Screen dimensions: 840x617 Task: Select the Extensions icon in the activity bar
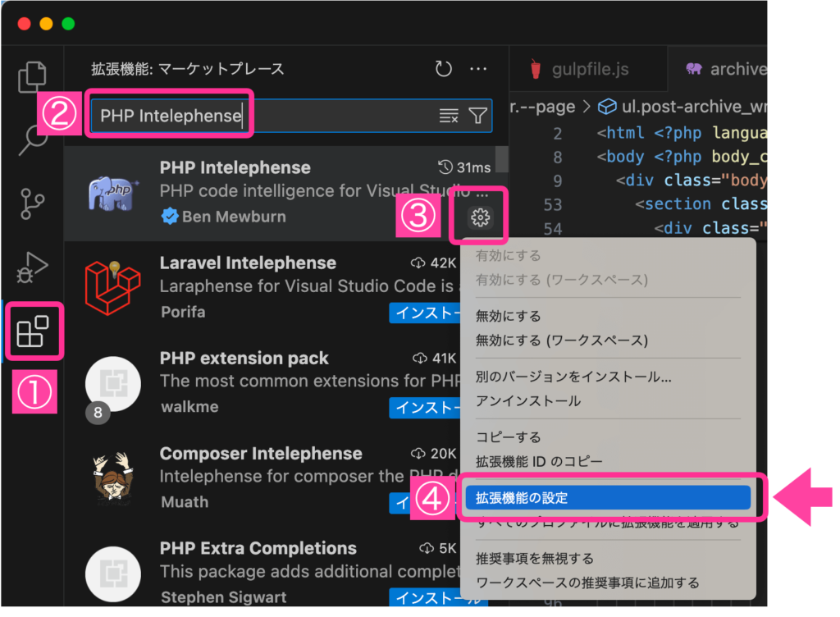(34, 331)
